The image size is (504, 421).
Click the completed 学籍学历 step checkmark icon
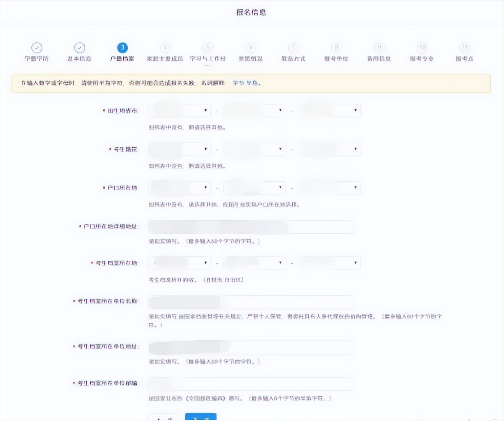click(37, 47)
